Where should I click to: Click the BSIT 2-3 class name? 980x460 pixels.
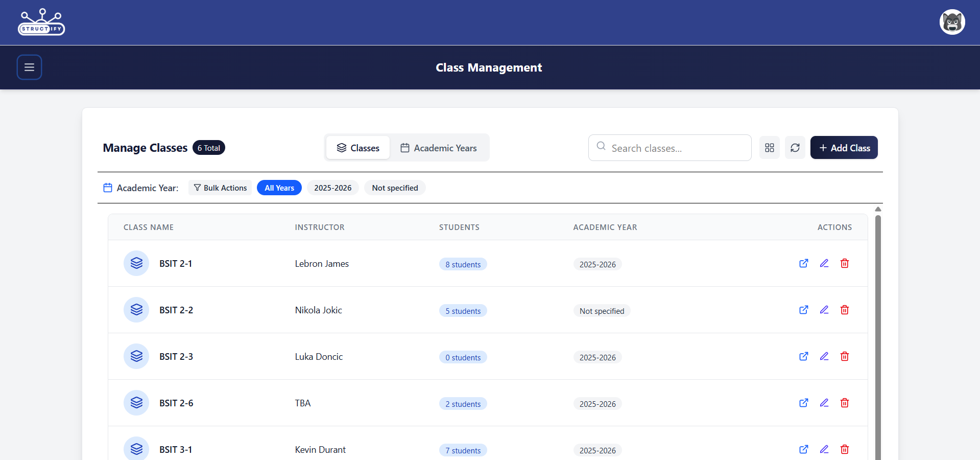tap(176, 357)
